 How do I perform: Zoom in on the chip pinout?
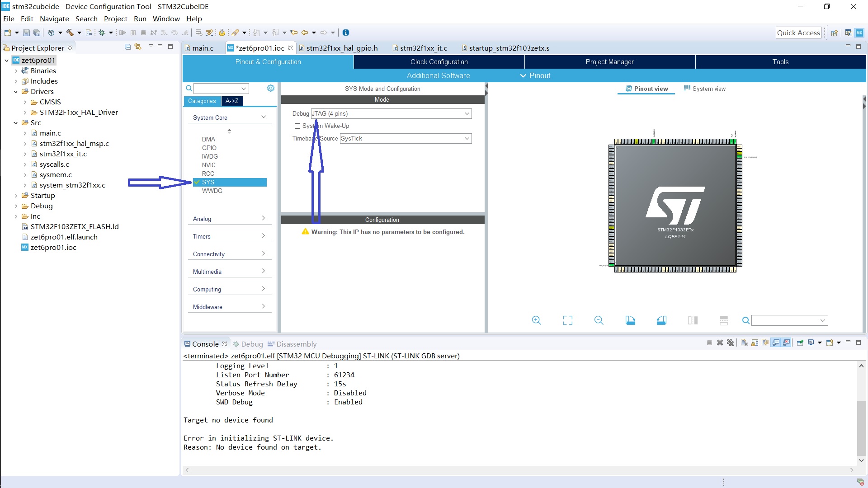[537, 320]
